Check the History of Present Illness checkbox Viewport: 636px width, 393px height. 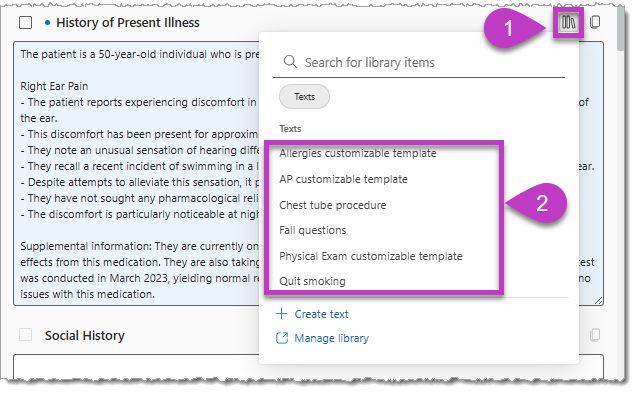tap(26, 23)
